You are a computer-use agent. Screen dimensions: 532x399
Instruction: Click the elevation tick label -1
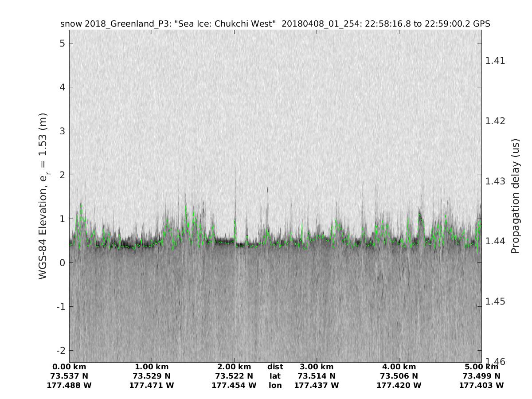click(61, 307)
